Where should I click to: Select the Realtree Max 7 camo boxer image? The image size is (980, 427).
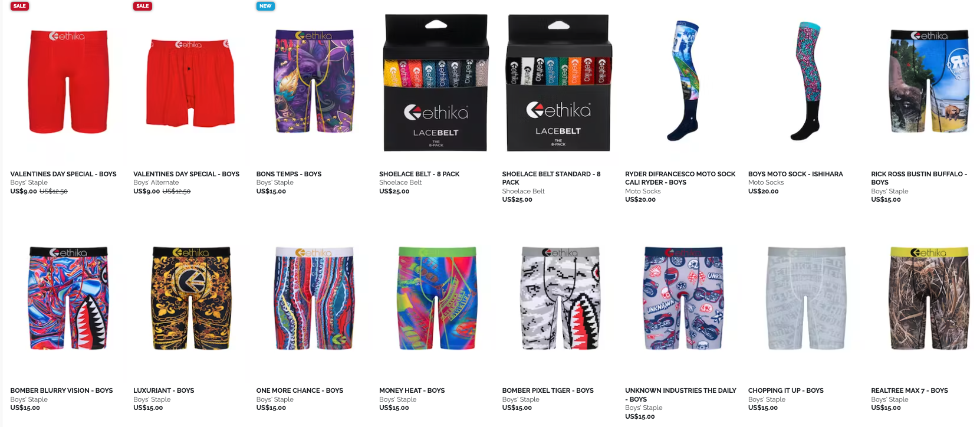tap(929, 298)
